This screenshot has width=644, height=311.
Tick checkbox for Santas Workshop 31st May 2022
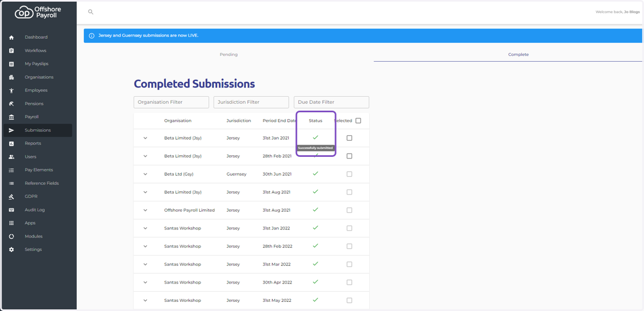coord(349,300)
